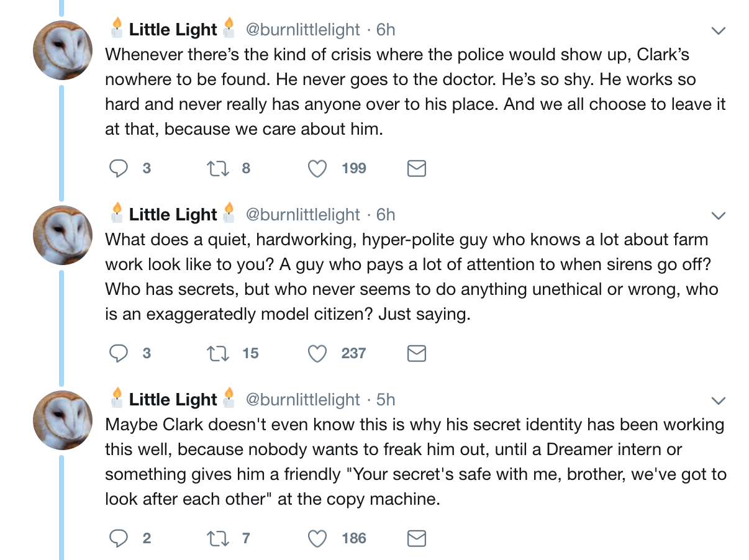749x560 pixels.
Task: Open the 5h timestamp on the third tweet
Action: tap(386, 400)
